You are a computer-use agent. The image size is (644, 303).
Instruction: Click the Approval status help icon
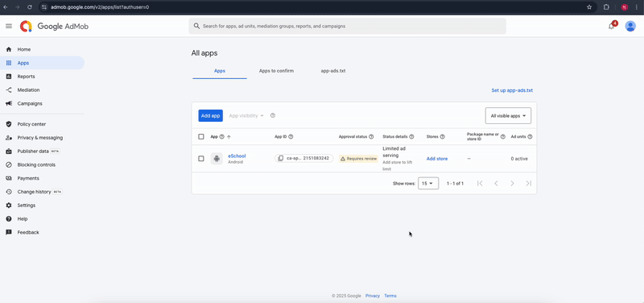371,136
